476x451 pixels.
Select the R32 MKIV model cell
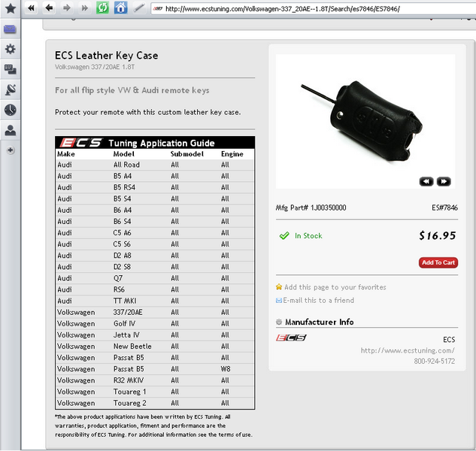129,380
